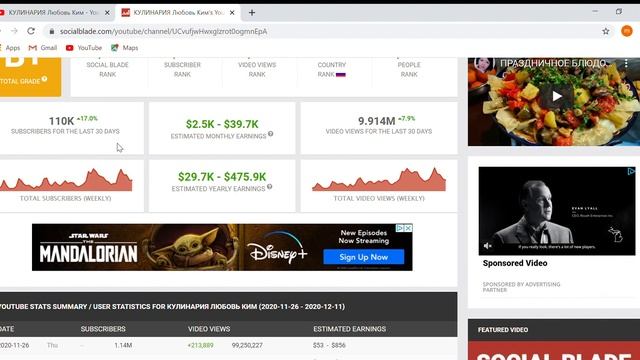The image size is (640, 360).
Task: Unmute the sponsored video speaker icon
Action: point(487,246)
